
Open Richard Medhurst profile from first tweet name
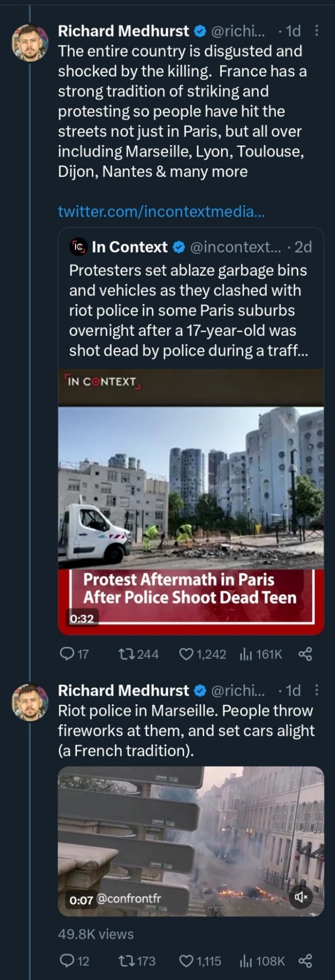(x=123, y=31)
